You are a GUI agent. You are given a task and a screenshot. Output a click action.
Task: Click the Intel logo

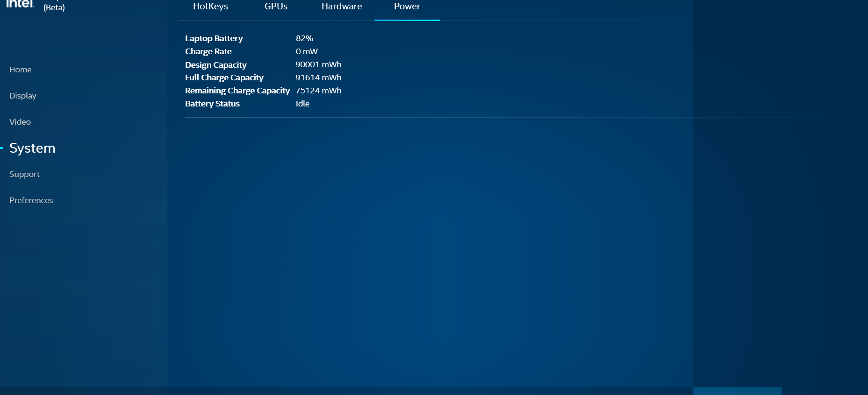pos(21,4)
